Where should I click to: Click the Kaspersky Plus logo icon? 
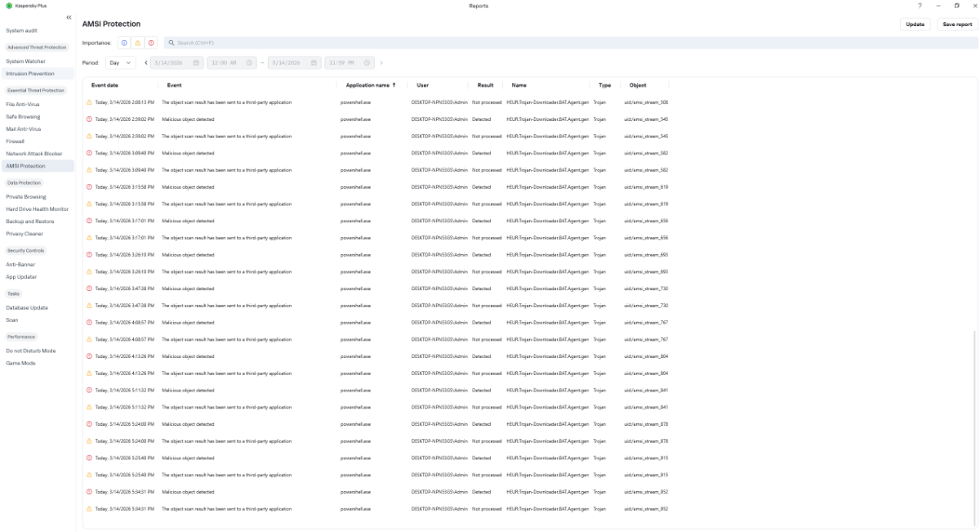tap(9, 6)
